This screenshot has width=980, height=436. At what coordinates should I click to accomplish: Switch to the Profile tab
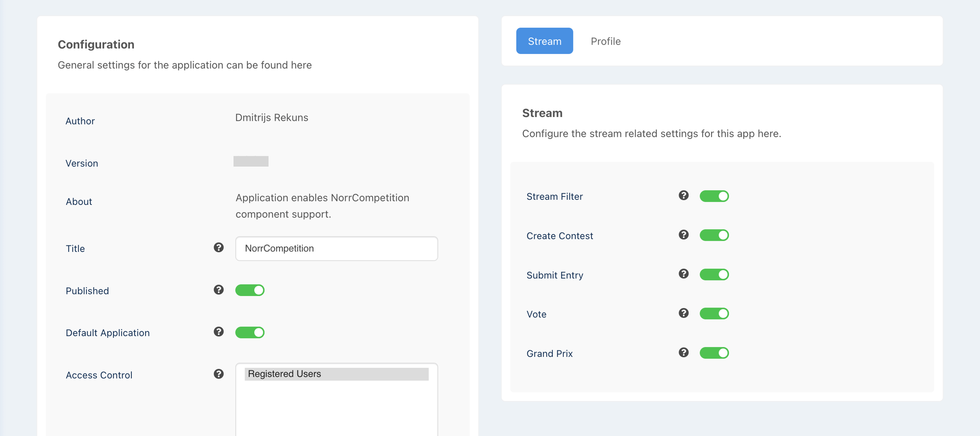(605, 41)
